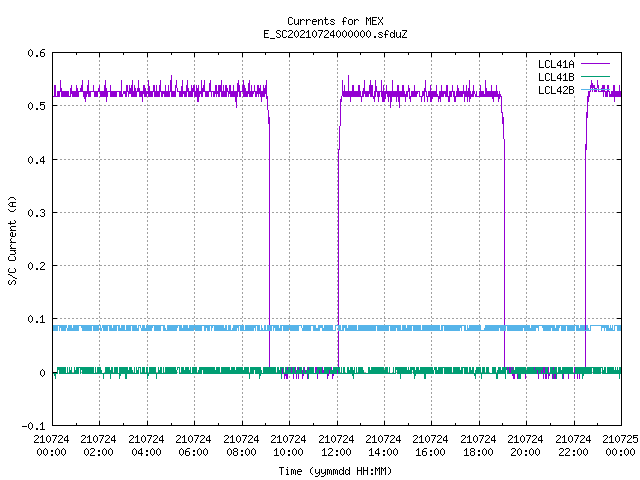Click the 210724 12:00 x-axis tick label

[336, 446]
